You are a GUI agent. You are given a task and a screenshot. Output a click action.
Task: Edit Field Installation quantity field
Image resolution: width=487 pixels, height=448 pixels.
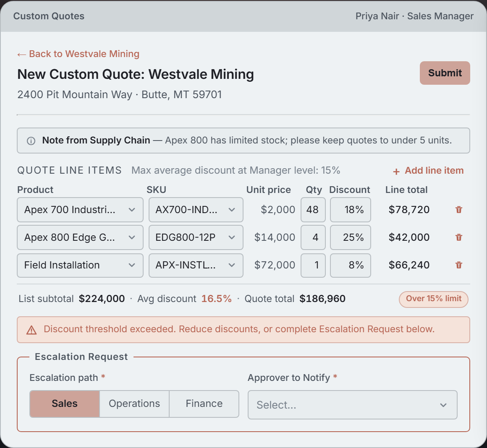[313, 265]
